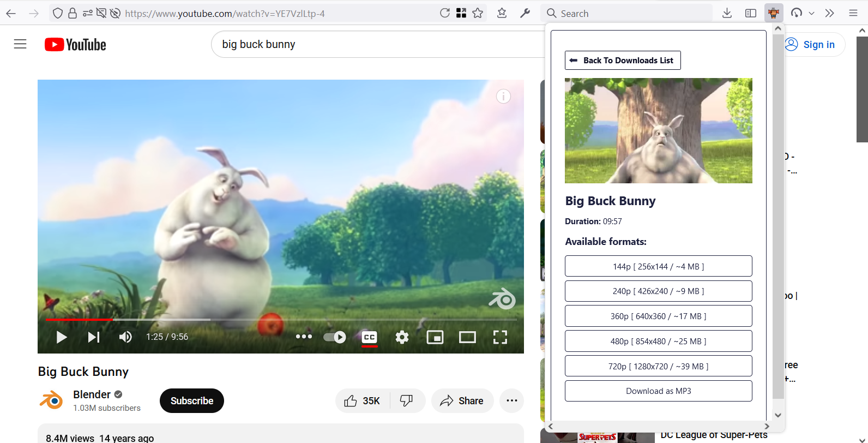Click the 'Duration: 09:57' text in popup
This screenshot has height=443, width=868.
593,221
